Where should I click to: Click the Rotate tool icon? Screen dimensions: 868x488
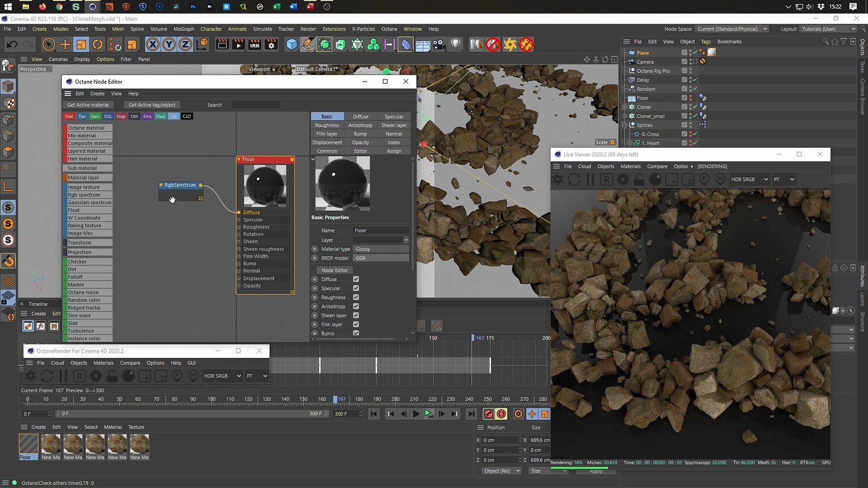click(x=98, y=45)
